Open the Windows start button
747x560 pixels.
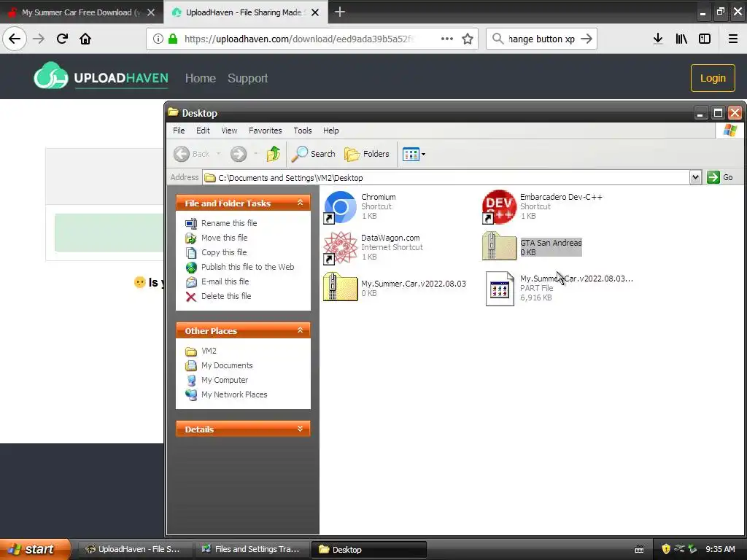pyautogui.click(x=34, y=549)
